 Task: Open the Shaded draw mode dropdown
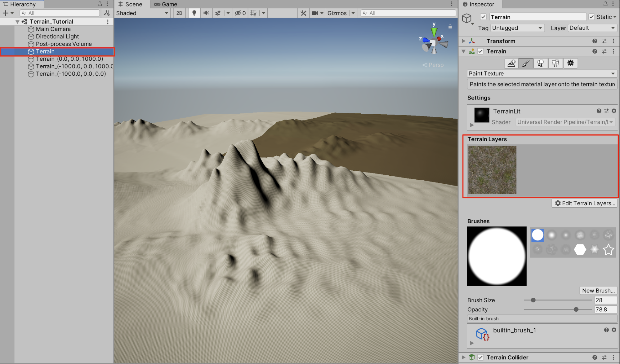click(x=142, y=13)
